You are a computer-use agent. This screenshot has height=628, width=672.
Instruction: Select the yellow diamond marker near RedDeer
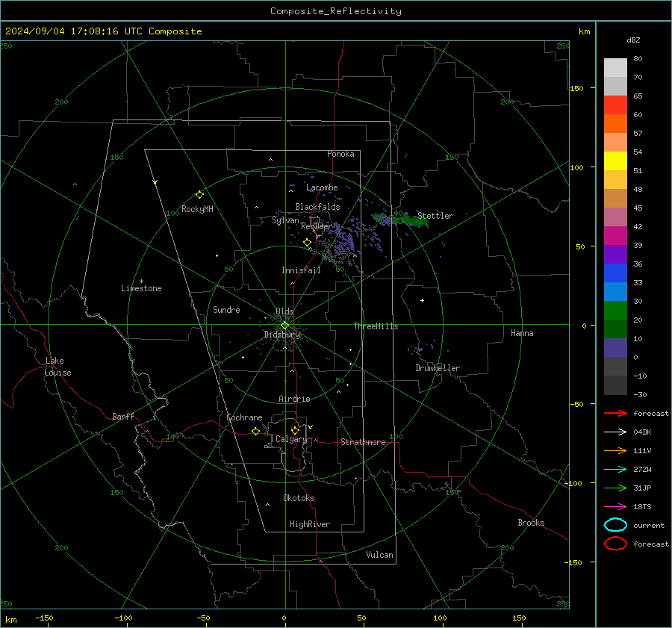(x=308, y=243)
